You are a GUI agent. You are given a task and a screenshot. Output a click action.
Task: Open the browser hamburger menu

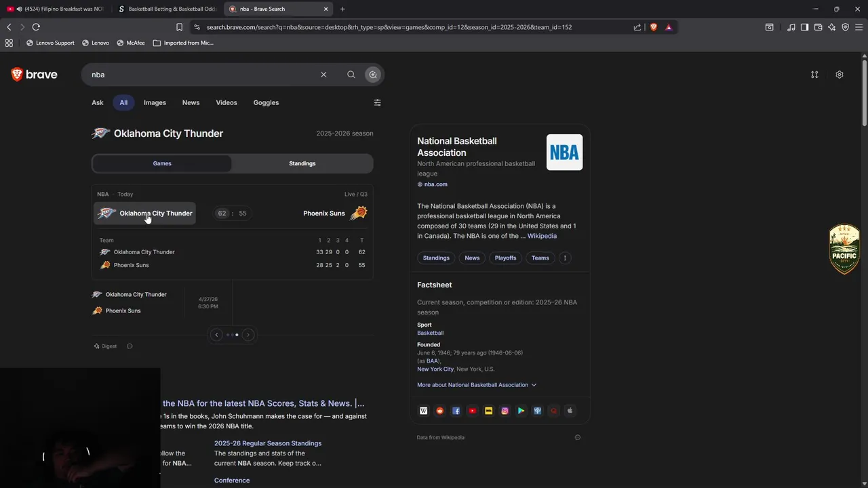(859, 27)
